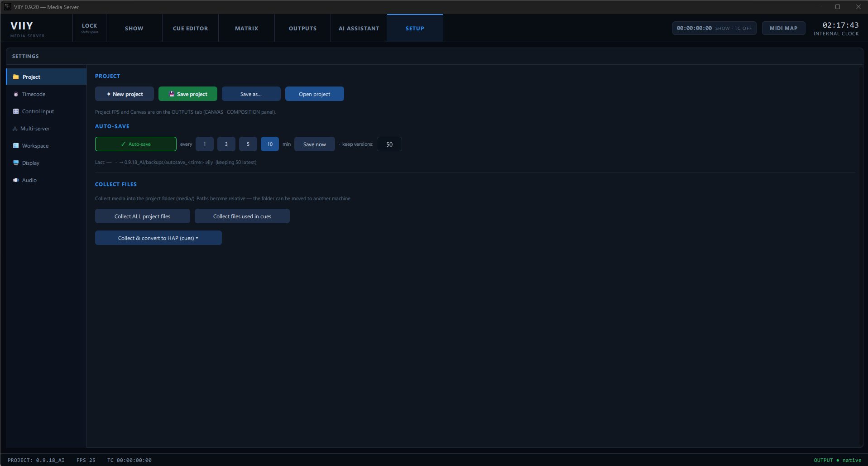Click the VIIY app icon in title bar
The image size is (868, 466).
click(7, 7)
